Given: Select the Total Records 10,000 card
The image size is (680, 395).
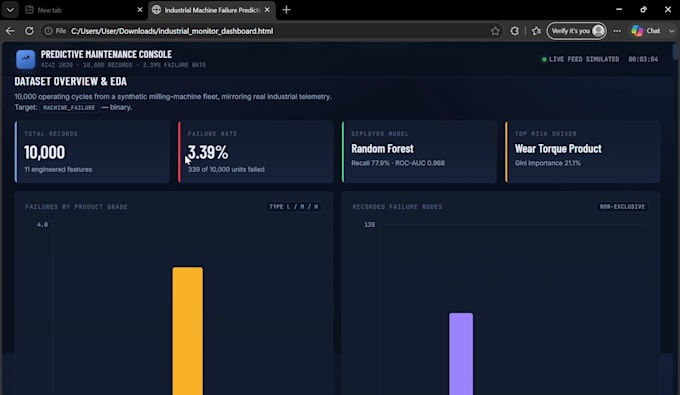Looking at the screenshot, I should coord(92,152).
